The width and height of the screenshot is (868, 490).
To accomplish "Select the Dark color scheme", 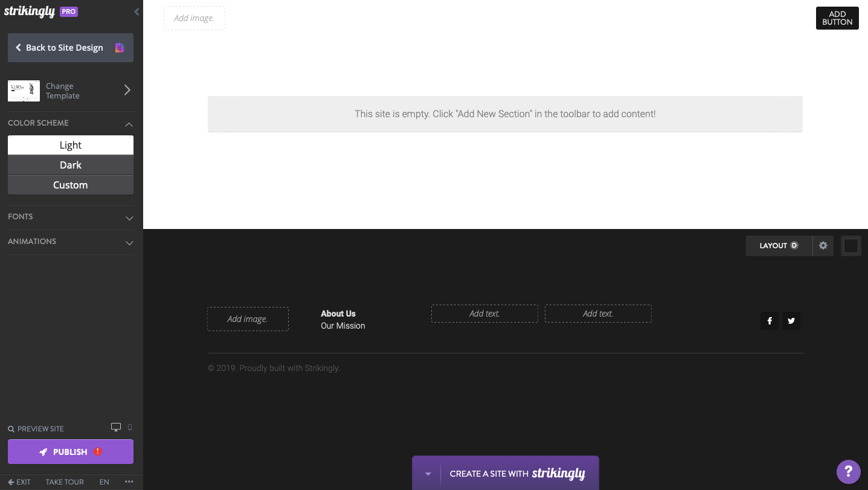I will 70,164.
